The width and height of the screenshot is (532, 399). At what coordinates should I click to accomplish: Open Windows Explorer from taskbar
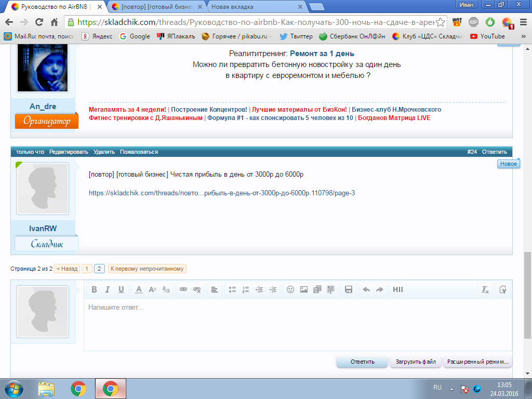coord(46,389)
